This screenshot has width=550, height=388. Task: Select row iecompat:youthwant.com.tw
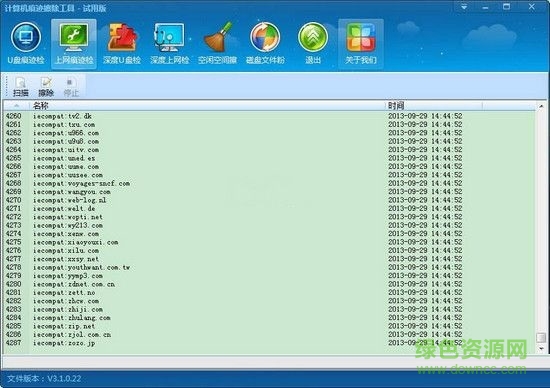(269, 268)
